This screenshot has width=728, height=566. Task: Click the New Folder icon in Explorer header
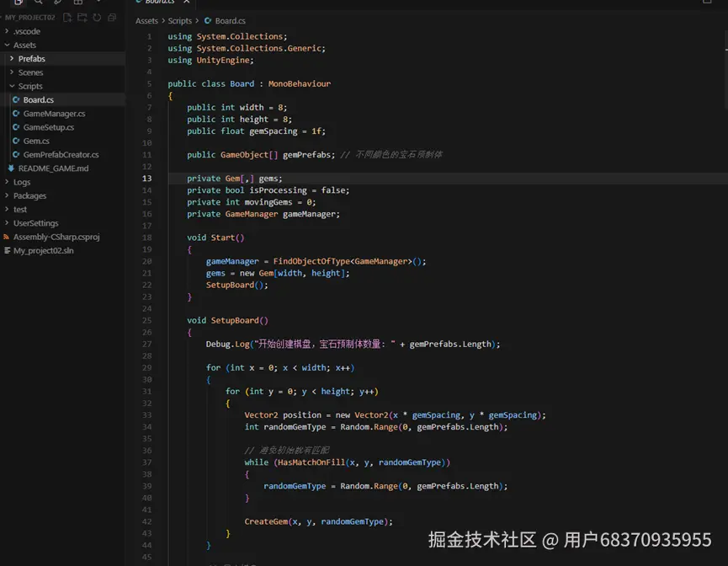82,17
